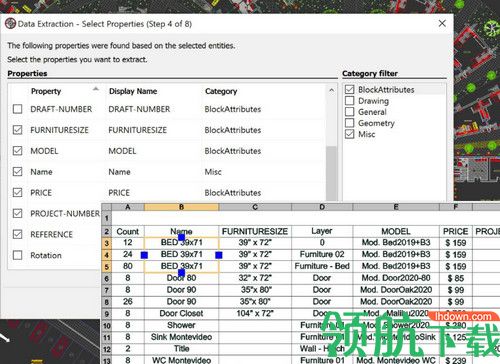Click the Title name cell
500x364 pixels.
181,349
